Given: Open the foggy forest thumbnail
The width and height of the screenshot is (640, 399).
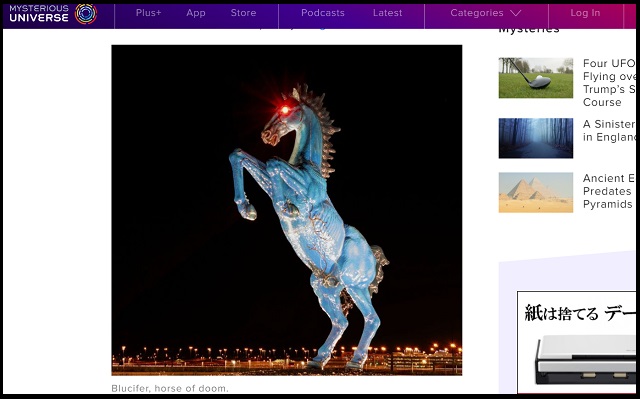Looking at the screenshot, I should pos(536,138).
